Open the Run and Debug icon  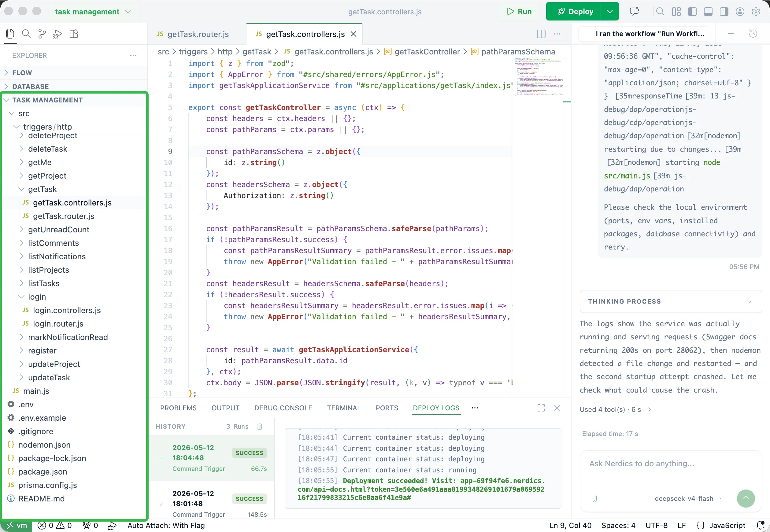click(58, 34)
